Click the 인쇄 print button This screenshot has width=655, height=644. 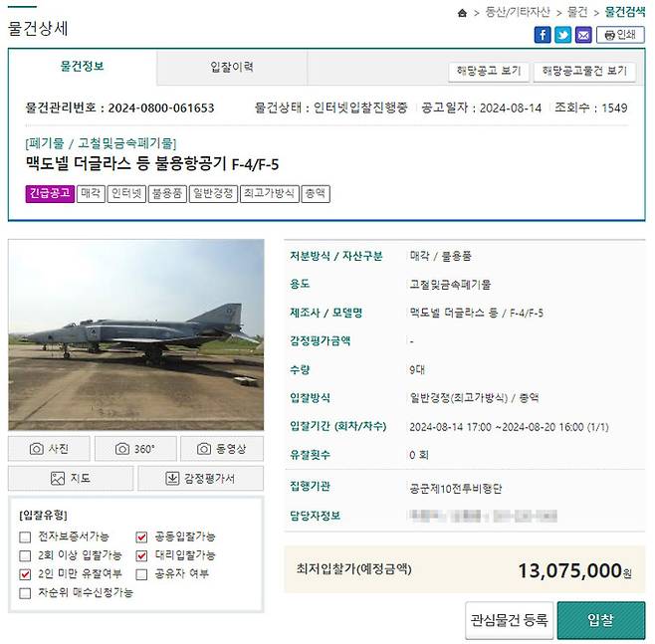pyautogui.click(x=620, y=35)
